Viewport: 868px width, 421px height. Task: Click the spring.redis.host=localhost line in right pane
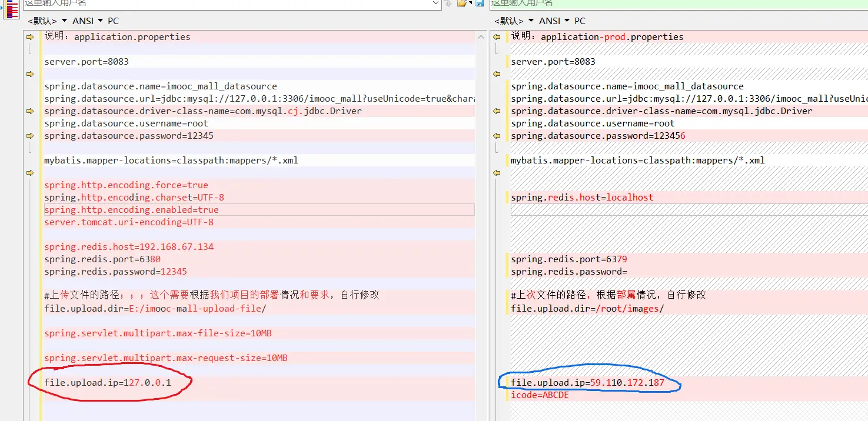pos(582,198)
